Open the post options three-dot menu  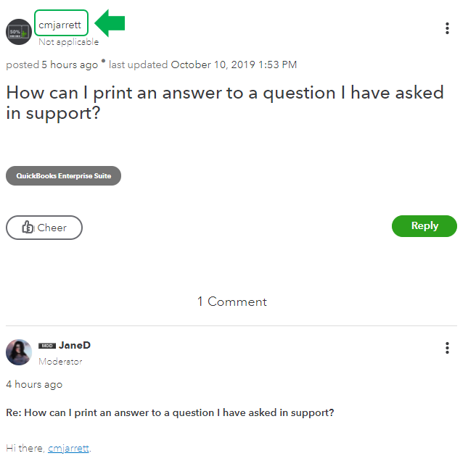(447, 28)
